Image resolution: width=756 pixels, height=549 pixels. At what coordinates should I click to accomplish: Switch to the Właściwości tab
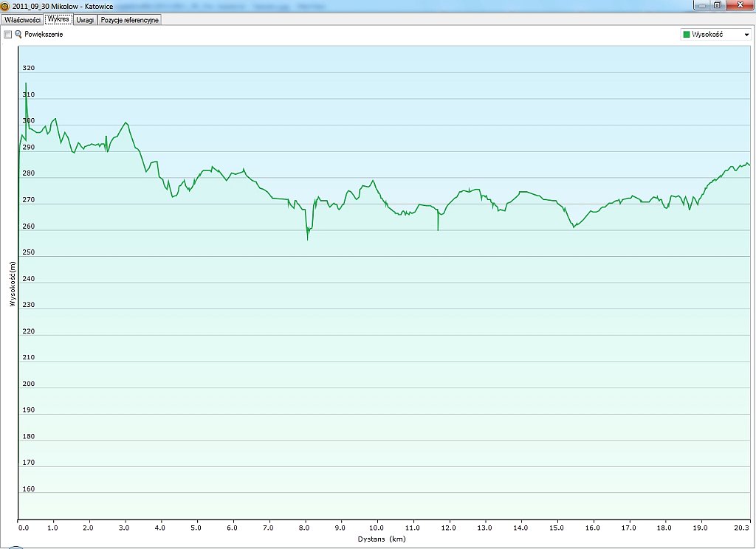[x=22, y=20]
